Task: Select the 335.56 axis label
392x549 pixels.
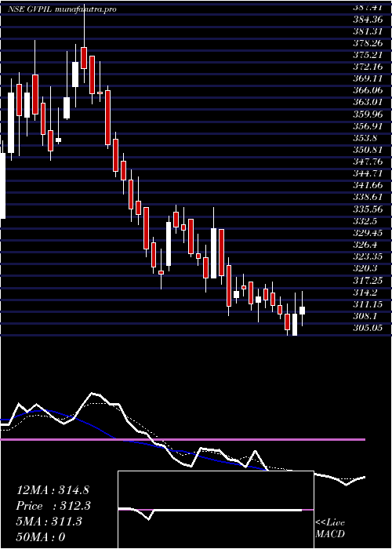Action: [x=366, y=209]
